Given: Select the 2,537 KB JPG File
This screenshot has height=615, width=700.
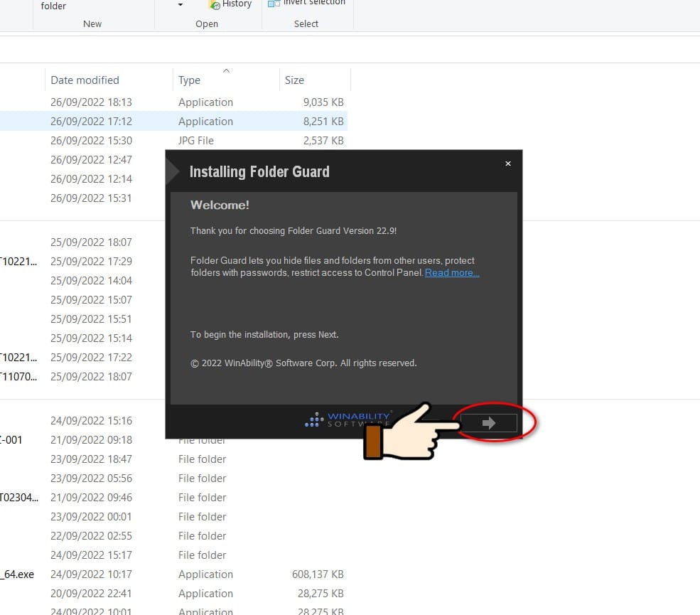Looking at the screenshot, I should (173, 141).
